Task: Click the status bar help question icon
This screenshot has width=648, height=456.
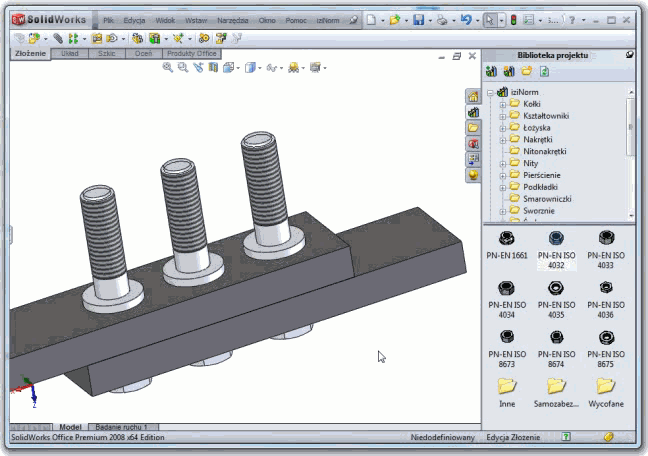Action: point(566,437)
